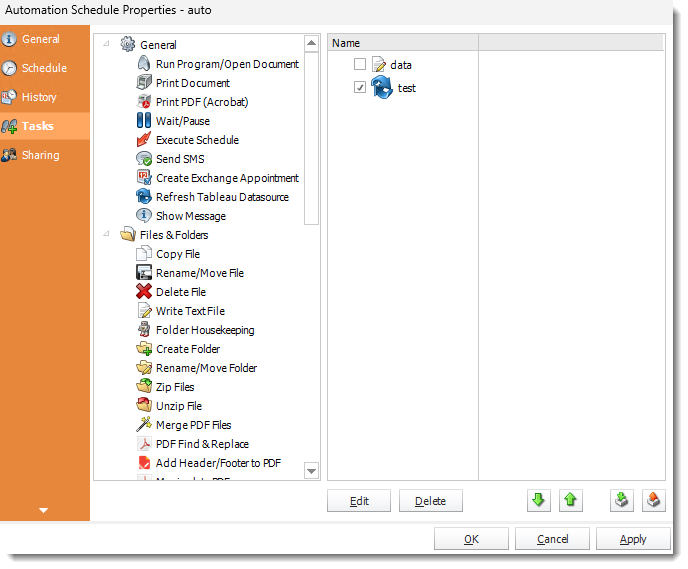The image size is (688, 569).
Task: Click the Wait/Pause task icon
Action: (x=144, y=121)
